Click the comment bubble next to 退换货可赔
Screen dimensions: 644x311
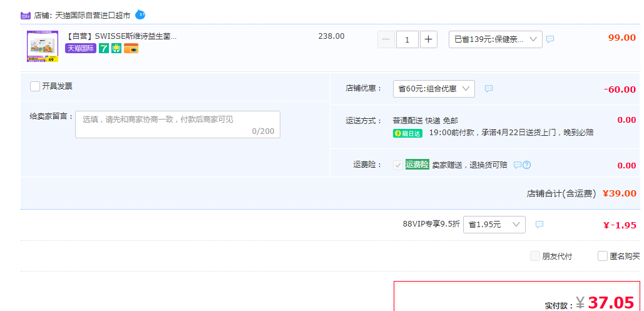[518, 165]
